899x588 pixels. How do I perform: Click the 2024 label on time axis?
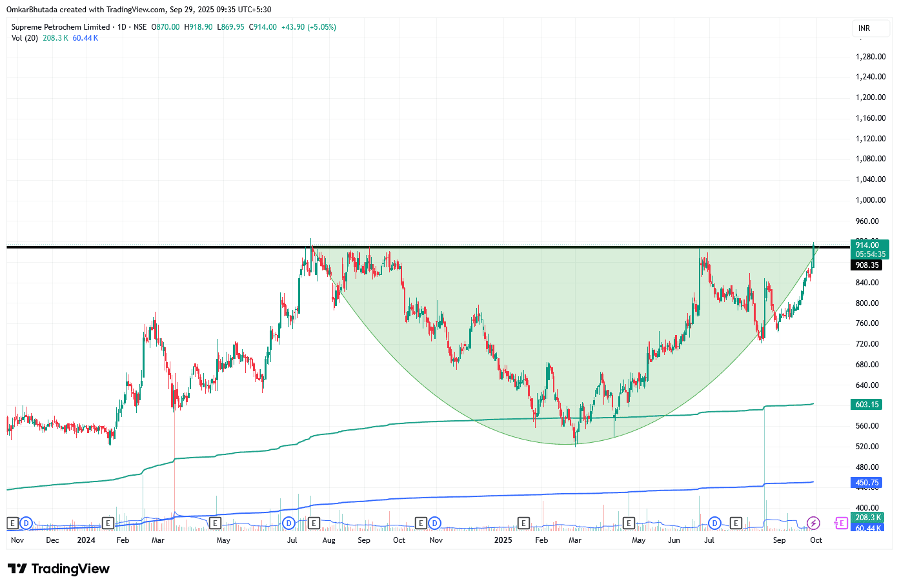click(86, 540)
